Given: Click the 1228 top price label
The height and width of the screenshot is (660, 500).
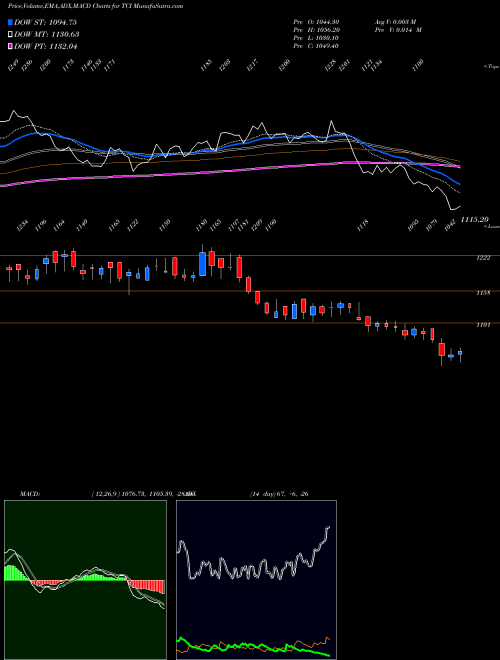Looking at the screenshot, I should (x=330, y=65).
